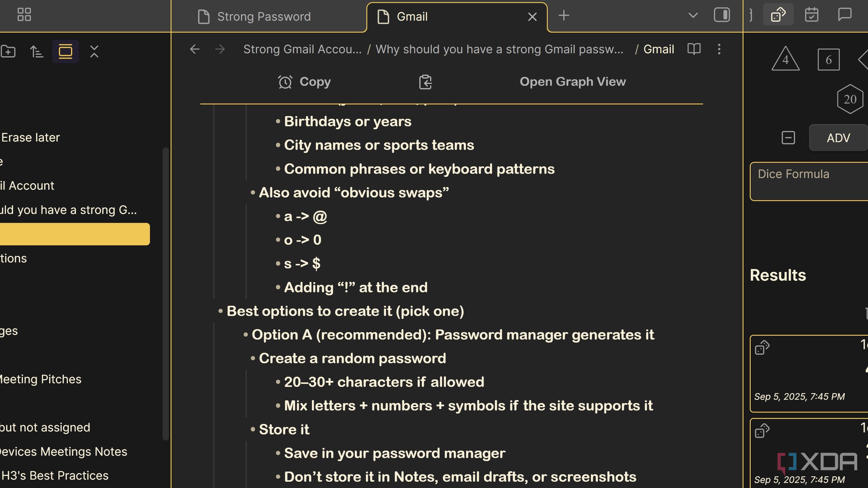Click the ADV advantage button

tap(838, 138)
